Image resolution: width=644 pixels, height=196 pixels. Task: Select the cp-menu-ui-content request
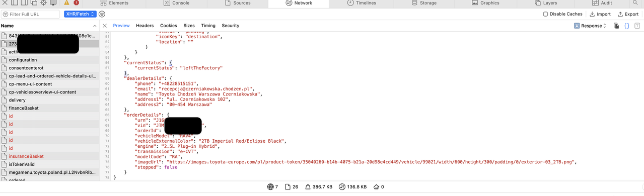click(49, 84)
